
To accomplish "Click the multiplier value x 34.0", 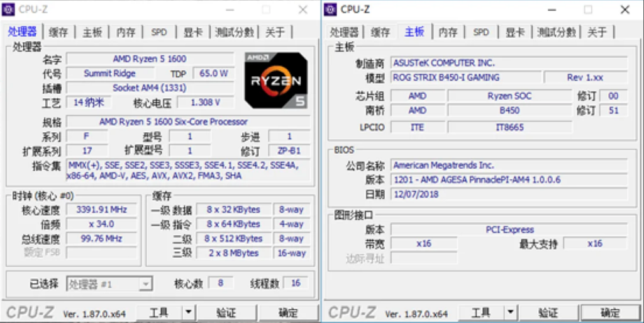I will click(x=101, y=224).
